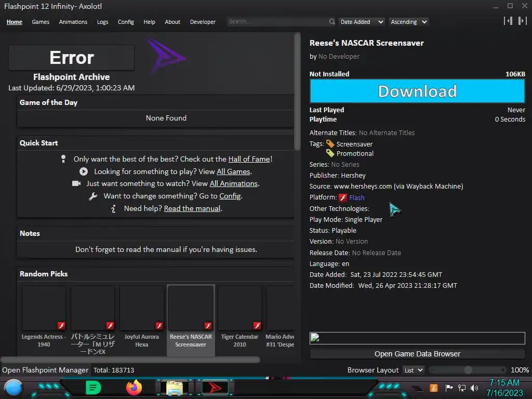Follow the All Animations link
The width and height of the screenshot is (532, 399).
pyautogui.click(x=233, y=183)
